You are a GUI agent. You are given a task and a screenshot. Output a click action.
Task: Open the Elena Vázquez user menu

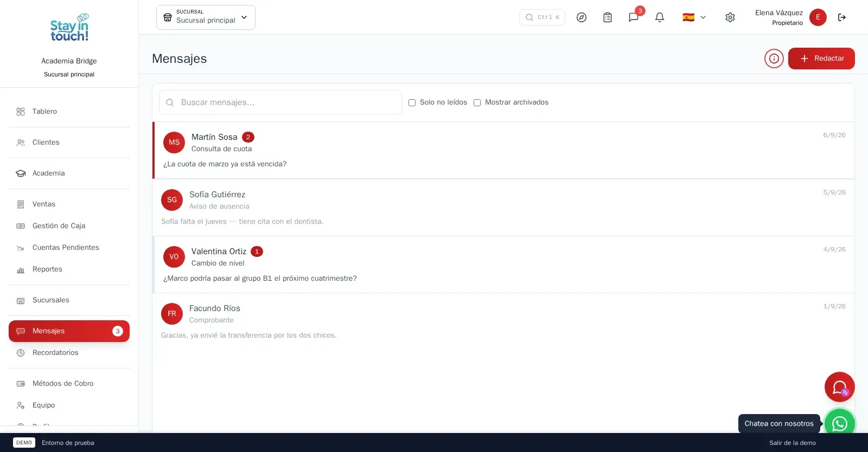[x=790, y=17]
